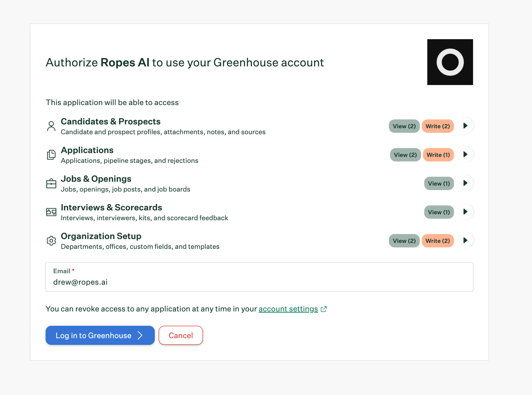Click View (1) badge for Jobs & Openings
The width and height of the screenshot is (532, 395).
pos(439,183)
